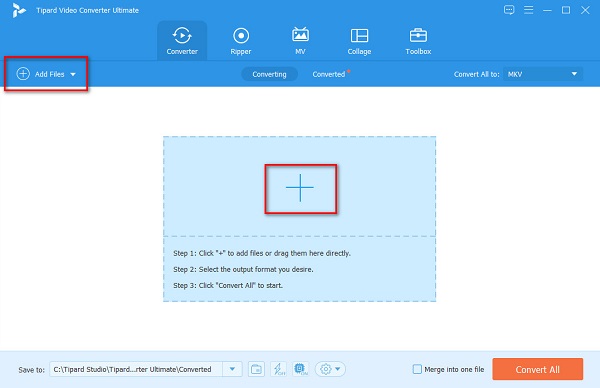Open the Converter tab
The height and width of the screenshot is (388, 600).
click(182, 41)
